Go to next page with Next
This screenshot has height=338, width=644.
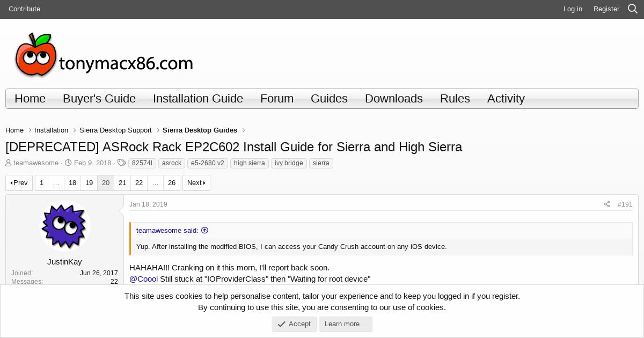196,183
